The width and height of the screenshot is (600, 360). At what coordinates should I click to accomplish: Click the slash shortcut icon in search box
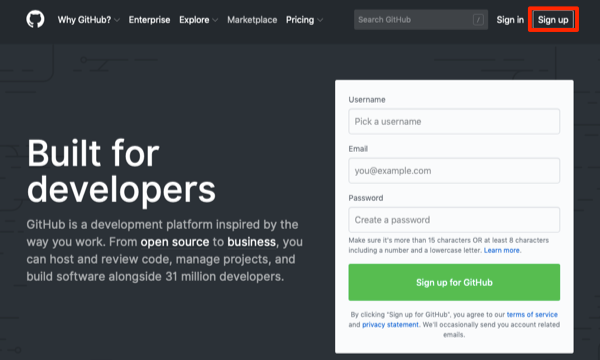coord(478,20)
